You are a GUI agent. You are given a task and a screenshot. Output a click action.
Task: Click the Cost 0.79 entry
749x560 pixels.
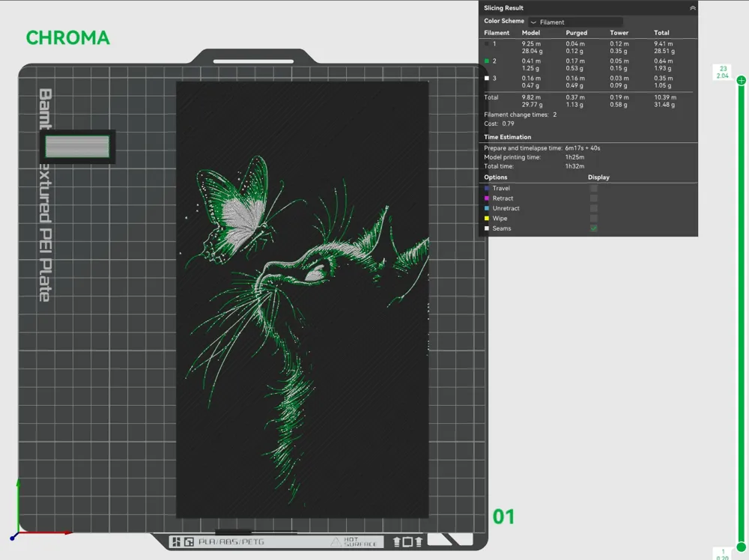(499, 124)
